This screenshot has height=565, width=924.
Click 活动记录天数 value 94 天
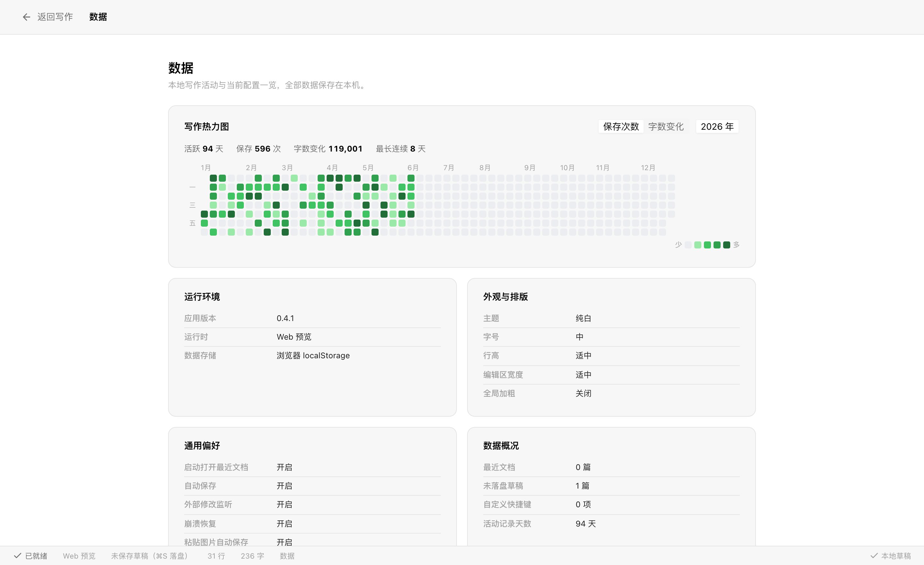[x=586, y=523]
